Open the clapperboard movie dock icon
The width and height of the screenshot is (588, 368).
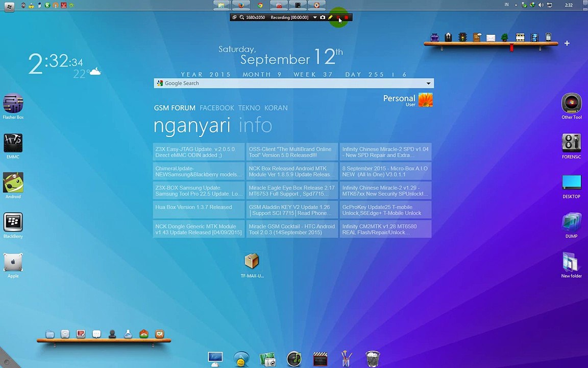coord(320,359)
